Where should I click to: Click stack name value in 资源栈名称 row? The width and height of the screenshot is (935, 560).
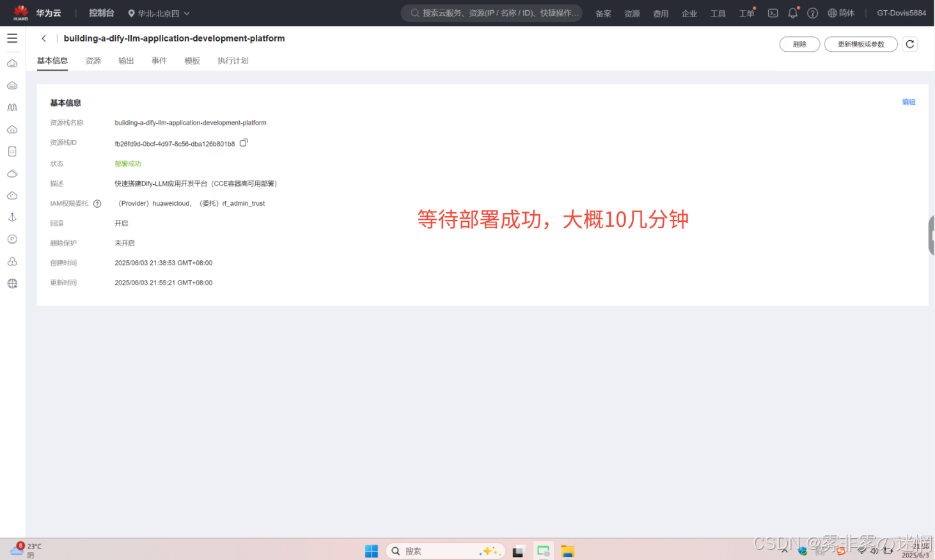tap(191, 123)
